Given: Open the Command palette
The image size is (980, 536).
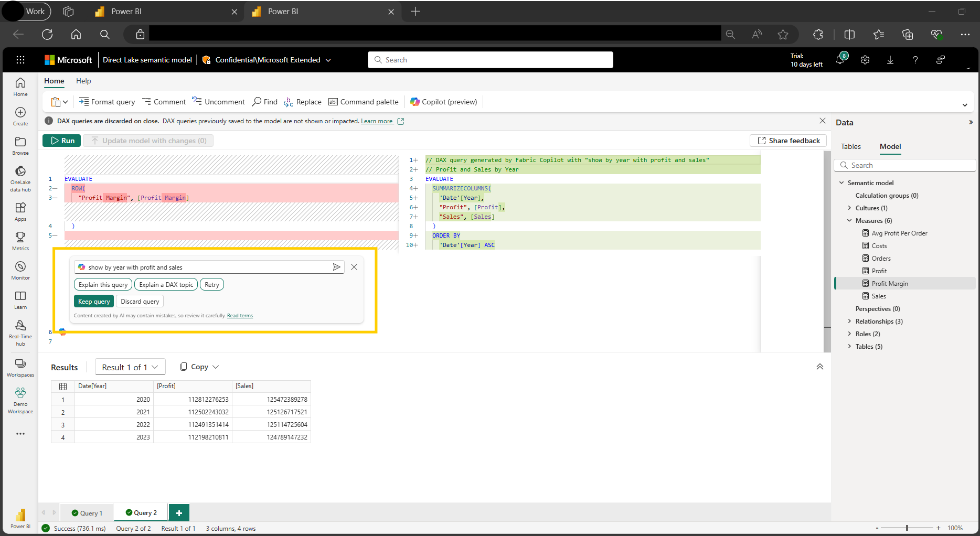Looking at the screenshot, I should point(363,102).
